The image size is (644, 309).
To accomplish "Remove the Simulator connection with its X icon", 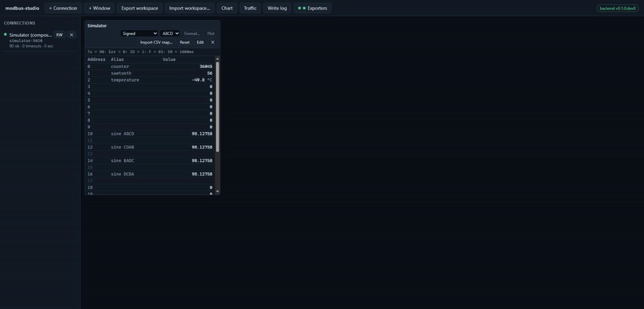I will 72,35.
